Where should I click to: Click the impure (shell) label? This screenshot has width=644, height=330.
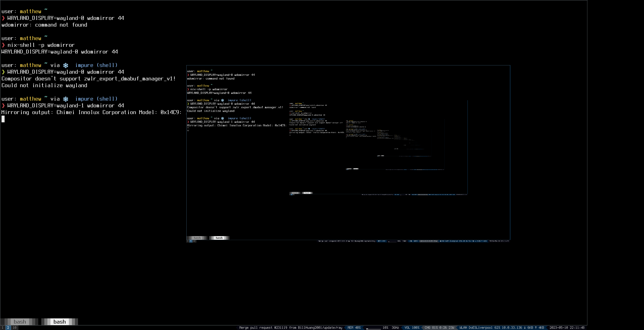pyautogui.click(x=96, y=98)
